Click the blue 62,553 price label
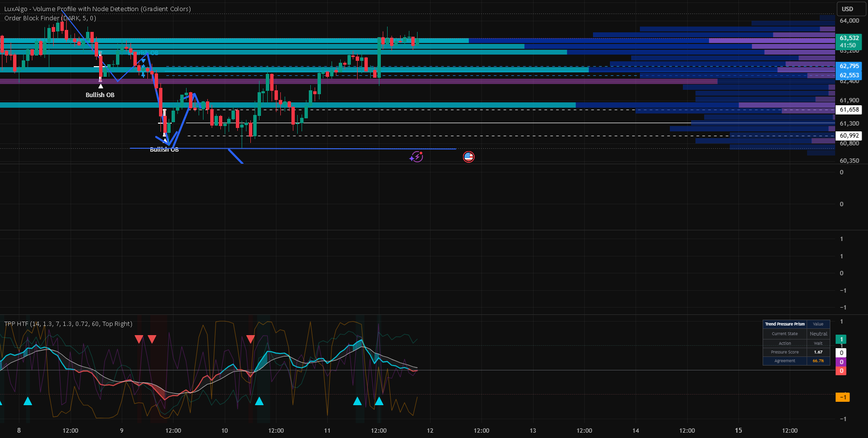The image size is (868, 438). click(x=849, y=75)
